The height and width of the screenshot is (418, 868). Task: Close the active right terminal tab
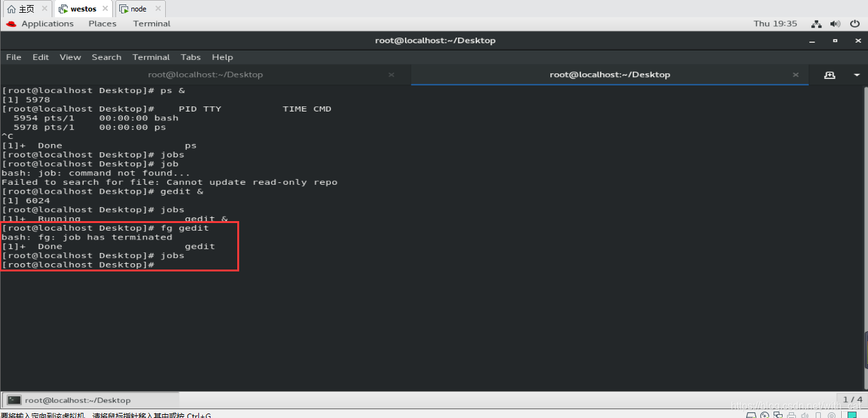point(795,75)
